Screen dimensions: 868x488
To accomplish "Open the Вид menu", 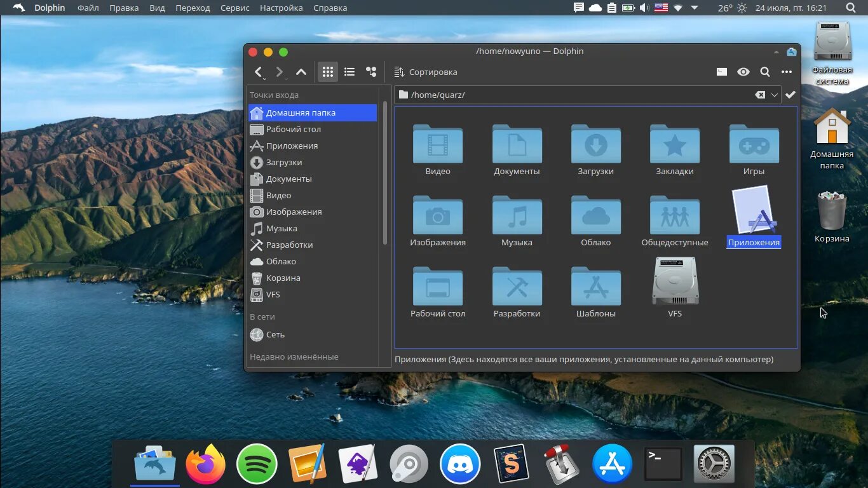I will click(x=158, y=8).
